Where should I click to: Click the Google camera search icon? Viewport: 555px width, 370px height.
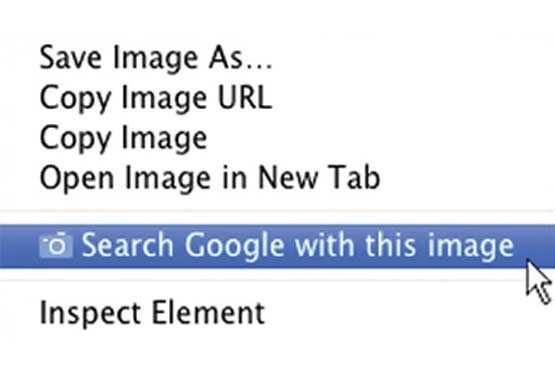click(x=56, y=245)
